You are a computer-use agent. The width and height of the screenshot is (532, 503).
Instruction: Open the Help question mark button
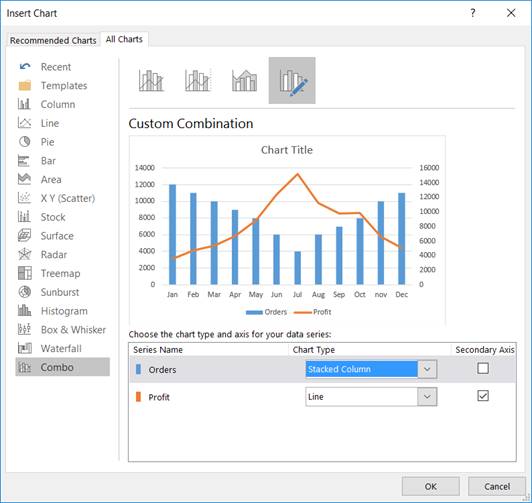[x=473, y=13]
